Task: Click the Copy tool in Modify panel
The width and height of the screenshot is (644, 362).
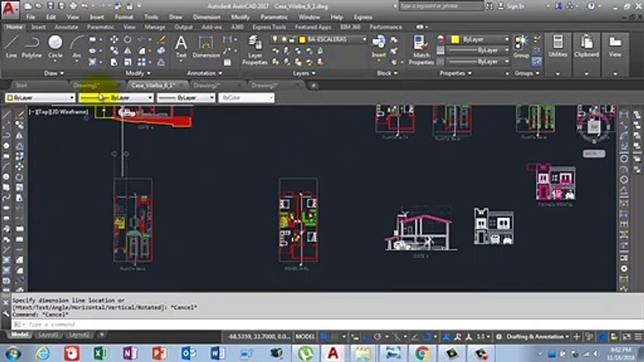Action: coord(114,51)
